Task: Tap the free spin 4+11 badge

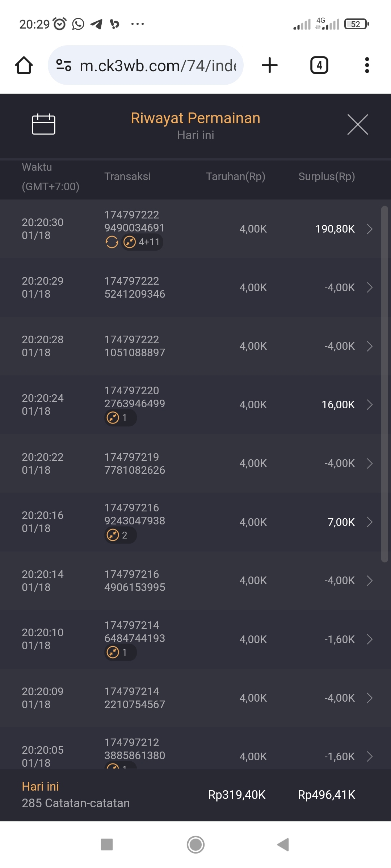Action: 143,242
